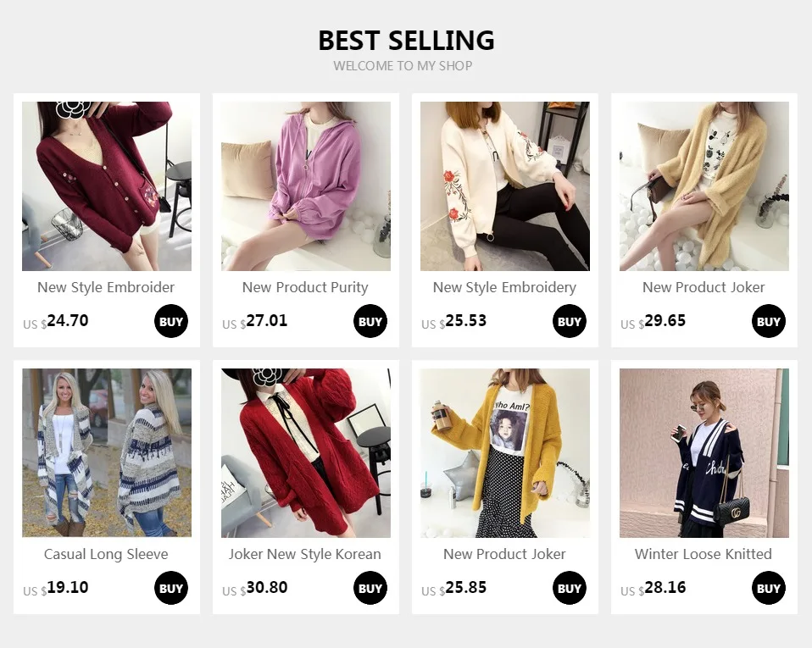Viewport: 812px width, 648px height.
Task: Click BUY button next to $30.80 price
Action: pos(370,588)
